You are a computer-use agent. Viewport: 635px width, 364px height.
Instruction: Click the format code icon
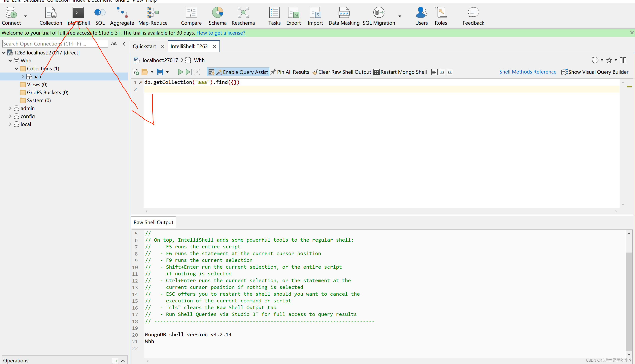[434, 72]
